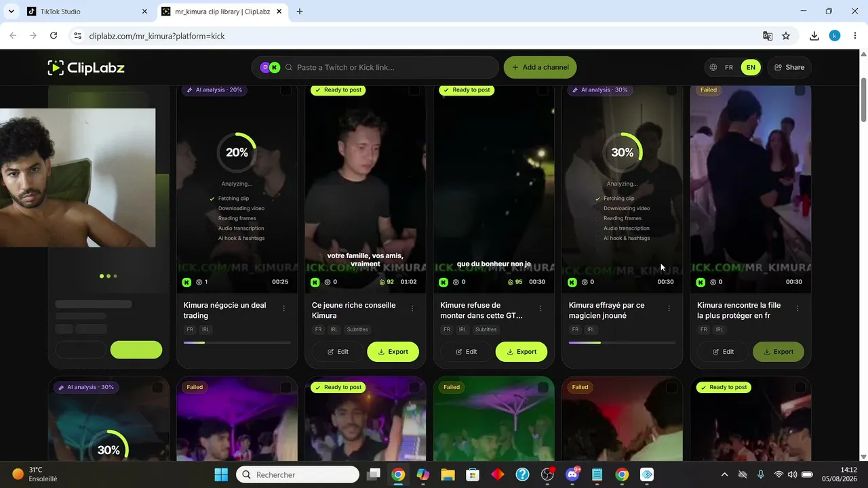Click the browser address bar URL
The image size is (868, 488).
[x=157, y=36]
